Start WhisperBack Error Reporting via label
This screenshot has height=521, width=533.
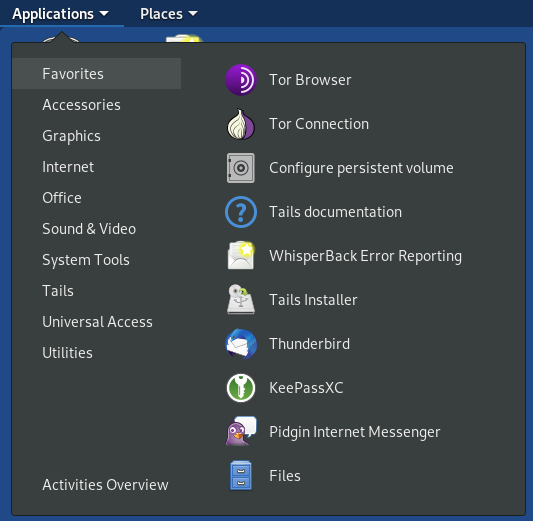[365, 256]
